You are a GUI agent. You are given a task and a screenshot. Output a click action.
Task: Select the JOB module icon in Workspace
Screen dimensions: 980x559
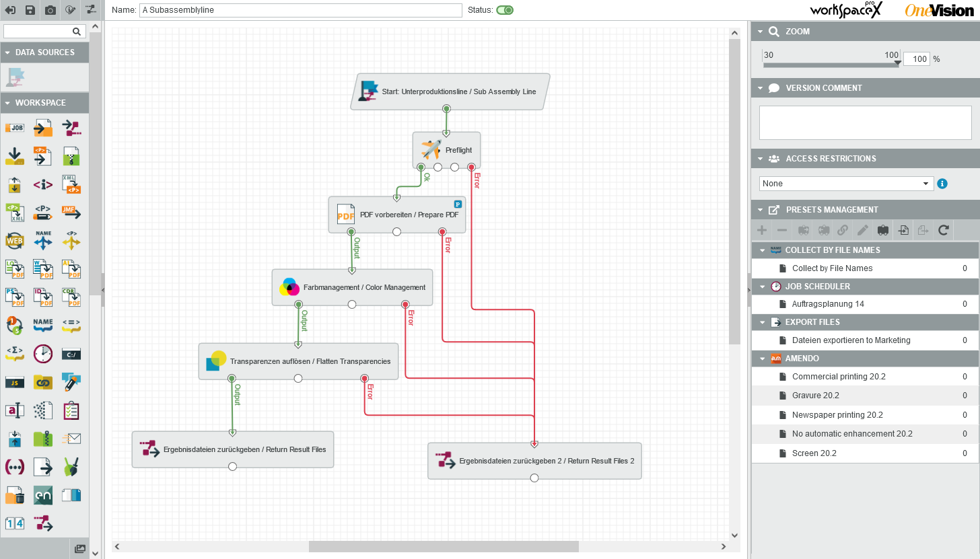pyautogui.click(x=15, y=128)
